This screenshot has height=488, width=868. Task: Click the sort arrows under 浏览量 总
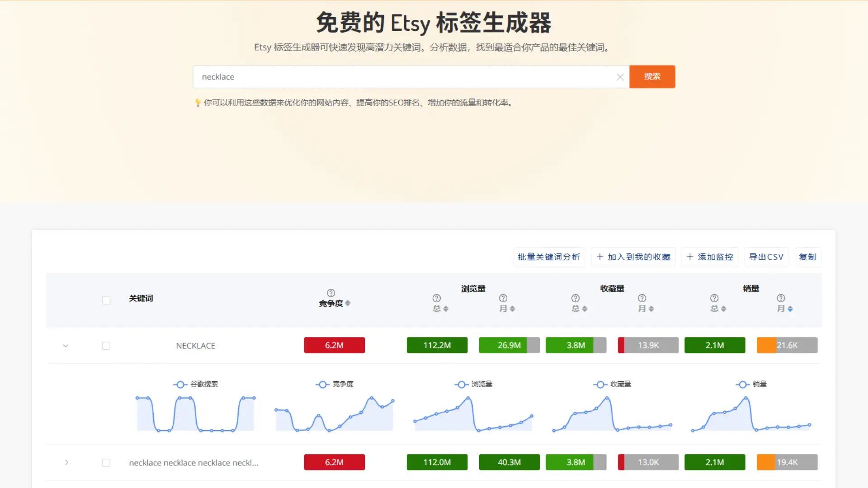click(447, 309)
